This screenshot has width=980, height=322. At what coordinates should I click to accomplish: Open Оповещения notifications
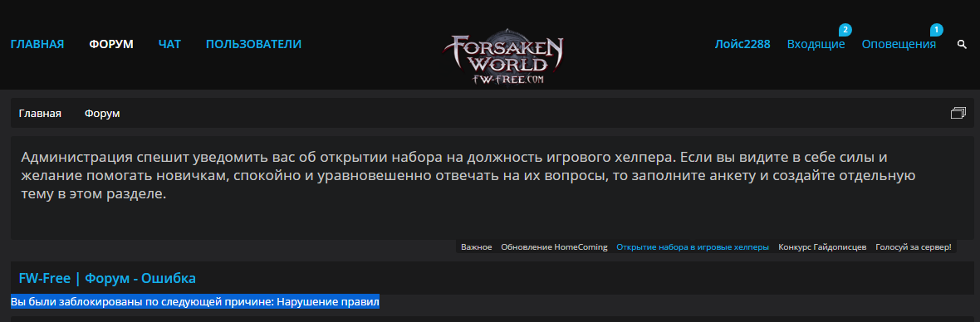click(899, 44)
